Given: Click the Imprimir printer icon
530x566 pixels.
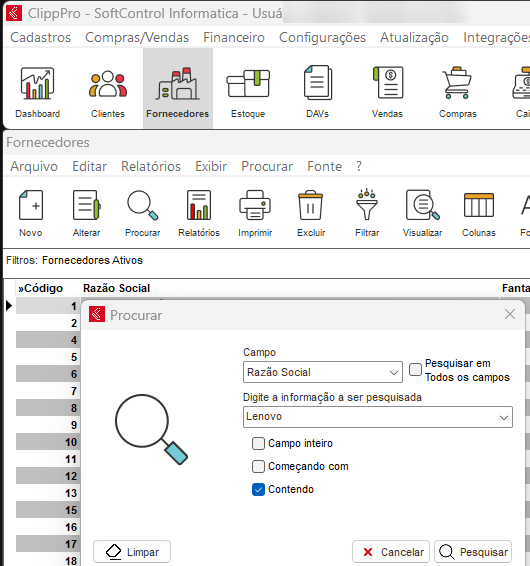Looking at the screenshot, I should 255,205.
